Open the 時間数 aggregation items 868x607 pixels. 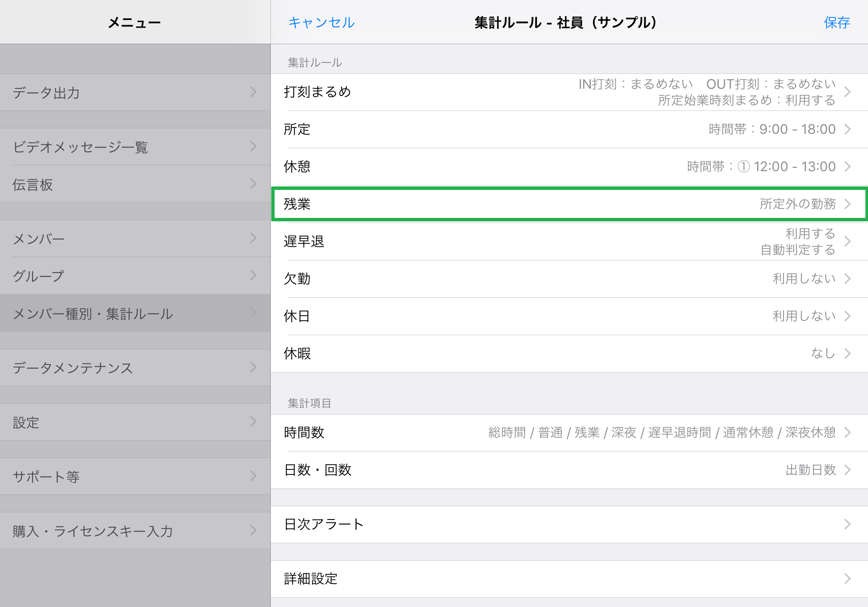coord(569,433)
